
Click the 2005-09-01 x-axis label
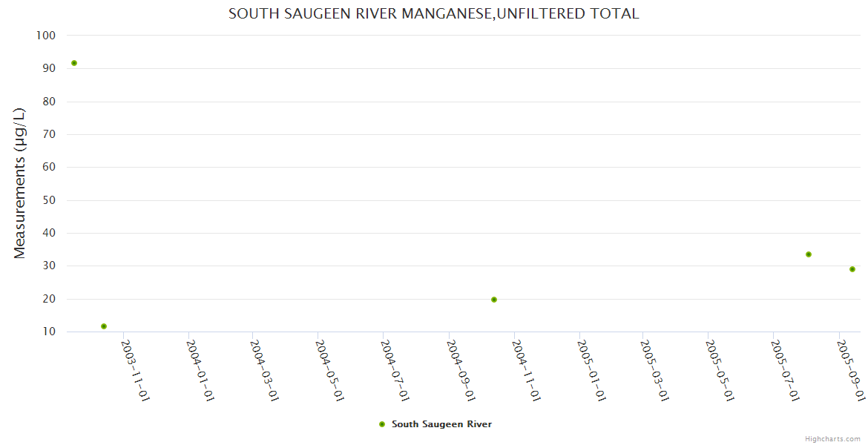point(850,370)
